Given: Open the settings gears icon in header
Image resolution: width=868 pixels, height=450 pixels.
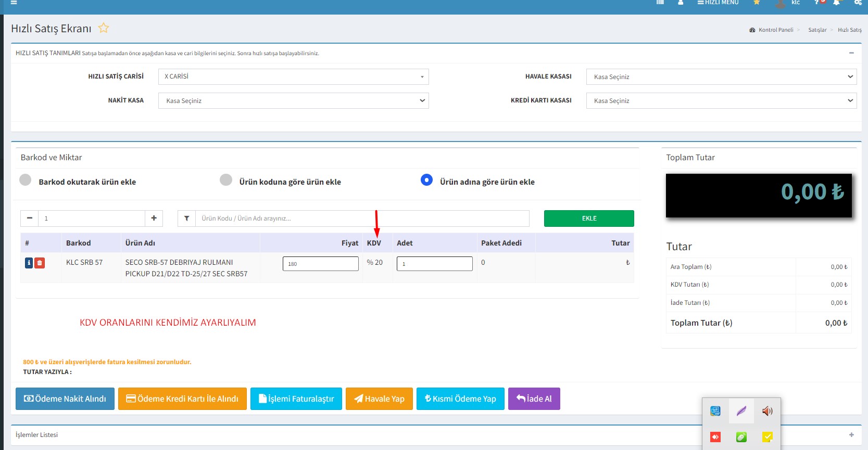Looking at the screenshot, I should pyautogui.click(x=858, y=3).
